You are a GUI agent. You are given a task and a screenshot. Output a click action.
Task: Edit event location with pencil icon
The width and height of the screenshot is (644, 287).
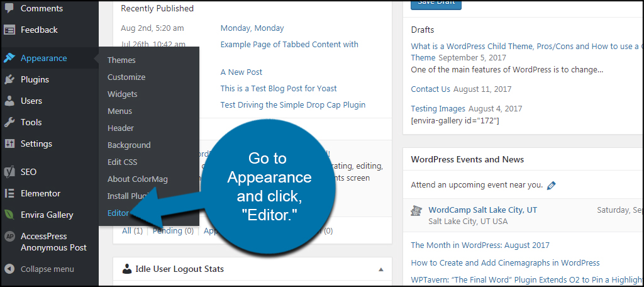tap(551, 185)
